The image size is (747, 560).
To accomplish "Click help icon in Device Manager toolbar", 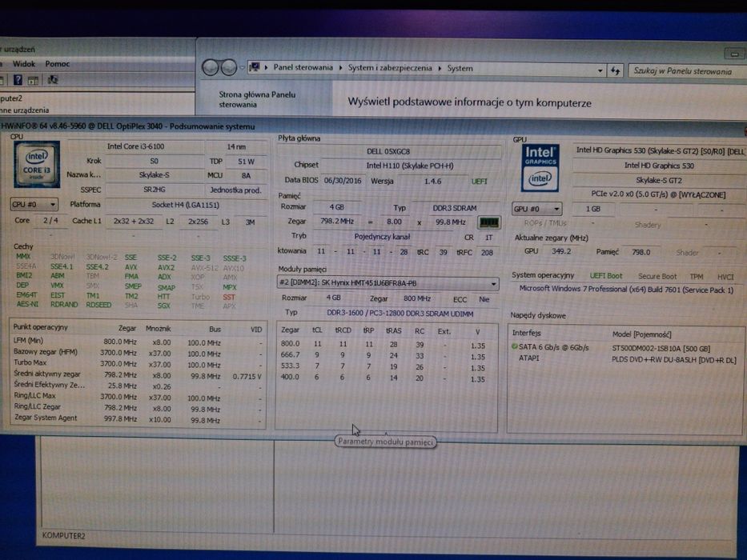I will [x=18, y=80].
